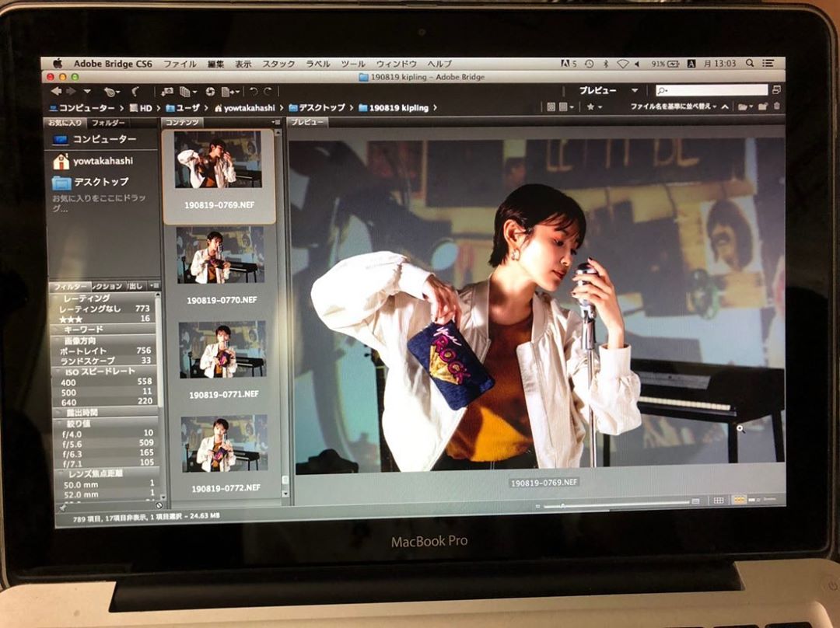Open the ファイル名を基準に並べ替え sort dropdown

[x=673, y=106]
